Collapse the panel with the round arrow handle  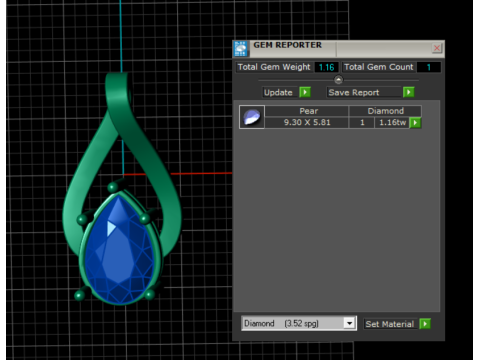(338, 80)
